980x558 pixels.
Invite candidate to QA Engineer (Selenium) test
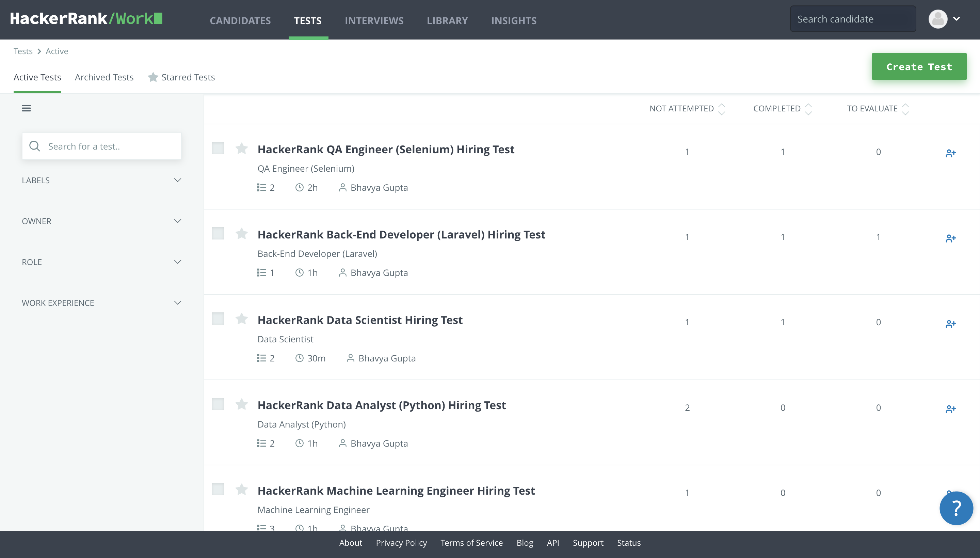click(x=950, y=153)
